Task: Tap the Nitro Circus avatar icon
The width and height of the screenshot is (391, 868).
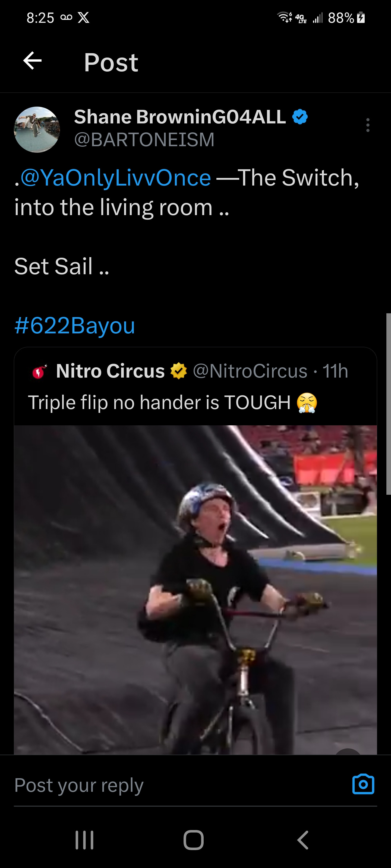Action: 39,371
